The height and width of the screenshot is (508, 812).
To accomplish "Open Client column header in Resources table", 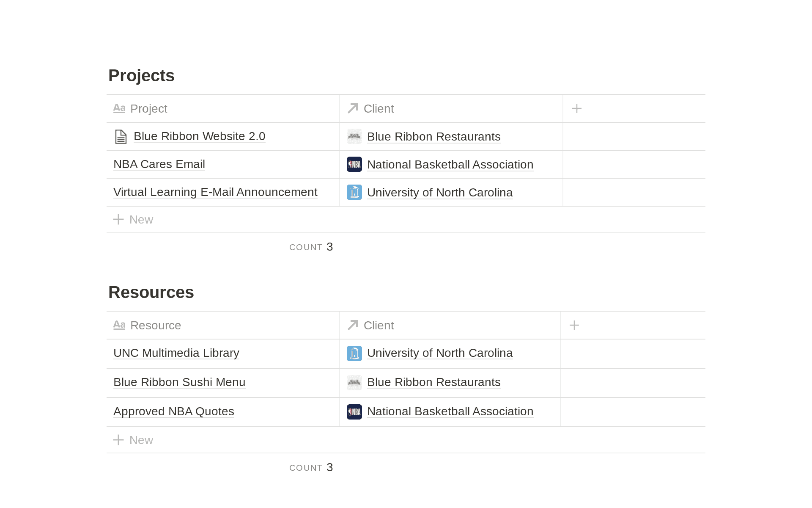I will [x=379, y=326].
